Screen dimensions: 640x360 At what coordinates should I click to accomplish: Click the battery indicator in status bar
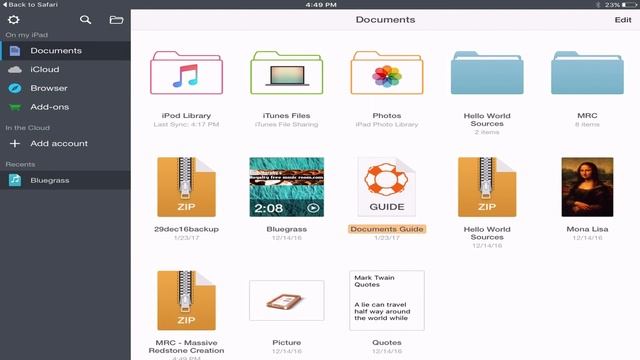tap(630, 4)
